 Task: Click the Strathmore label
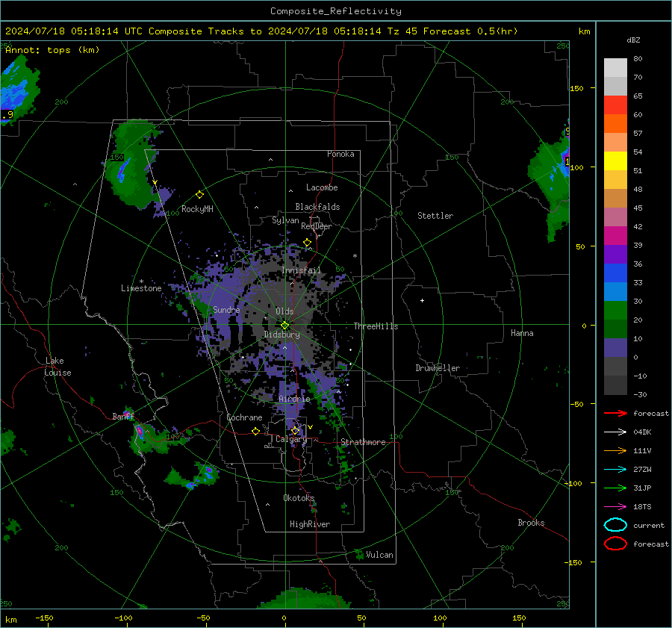click(x=363, y=442)
